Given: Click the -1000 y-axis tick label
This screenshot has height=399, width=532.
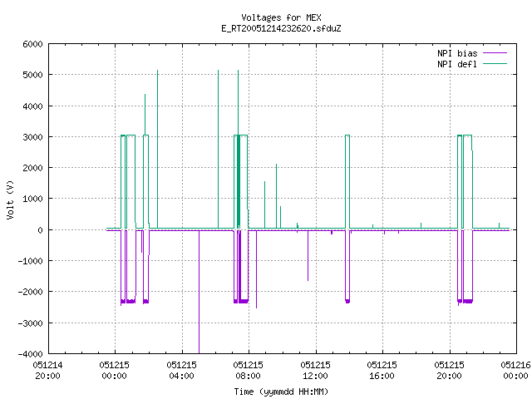Looking at the screenshot, I should [x=31, y=261].
